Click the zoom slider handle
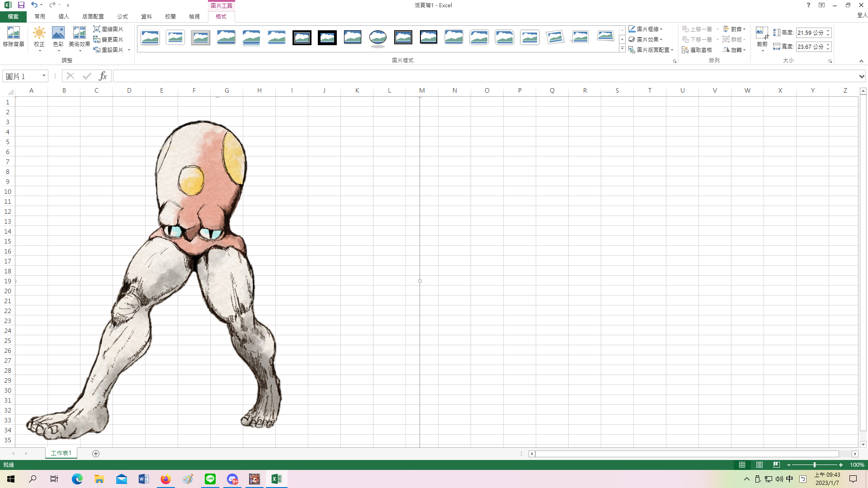868x488 pixels. tap(815, 465)
